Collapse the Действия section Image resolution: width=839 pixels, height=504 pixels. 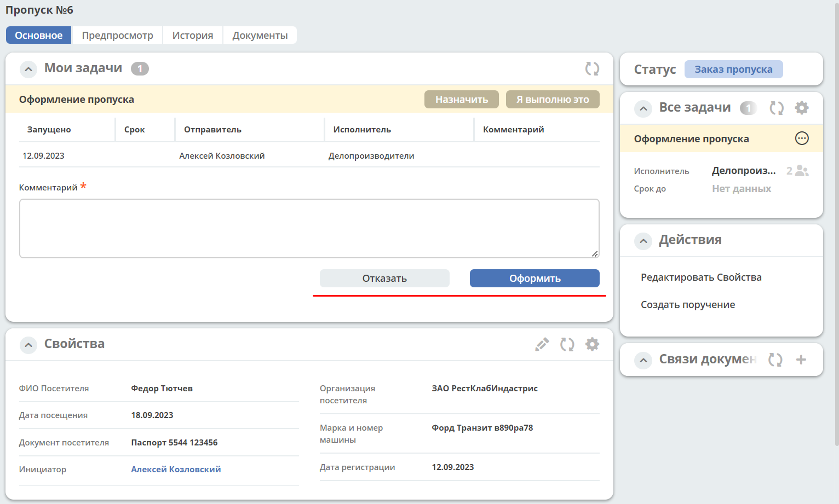[643, 241]
